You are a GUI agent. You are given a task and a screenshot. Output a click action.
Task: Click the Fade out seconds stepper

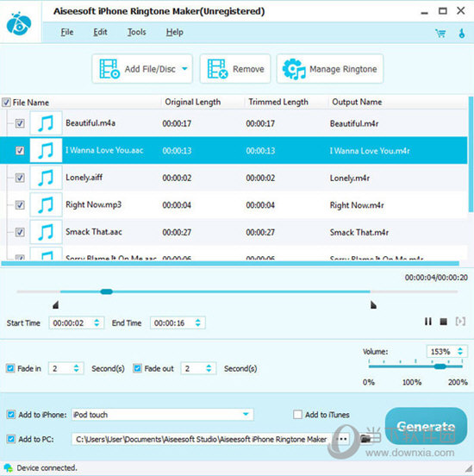(x=209, y=368)
